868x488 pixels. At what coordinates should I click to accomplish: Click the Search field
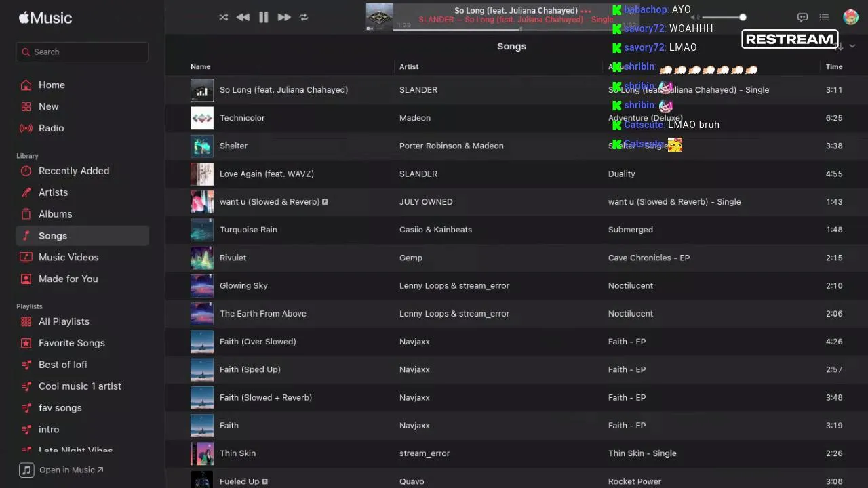(82, 52)
